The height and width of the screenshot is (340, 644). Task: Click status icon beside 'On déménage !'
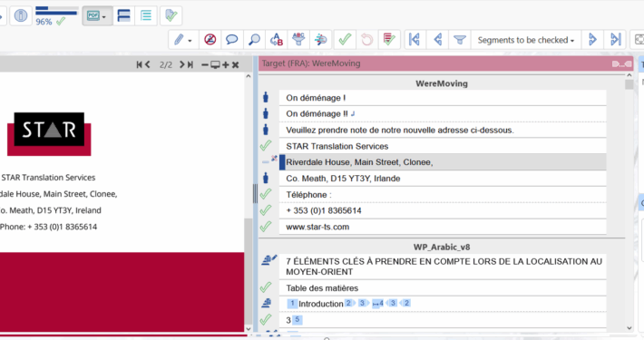pos(266,97)
